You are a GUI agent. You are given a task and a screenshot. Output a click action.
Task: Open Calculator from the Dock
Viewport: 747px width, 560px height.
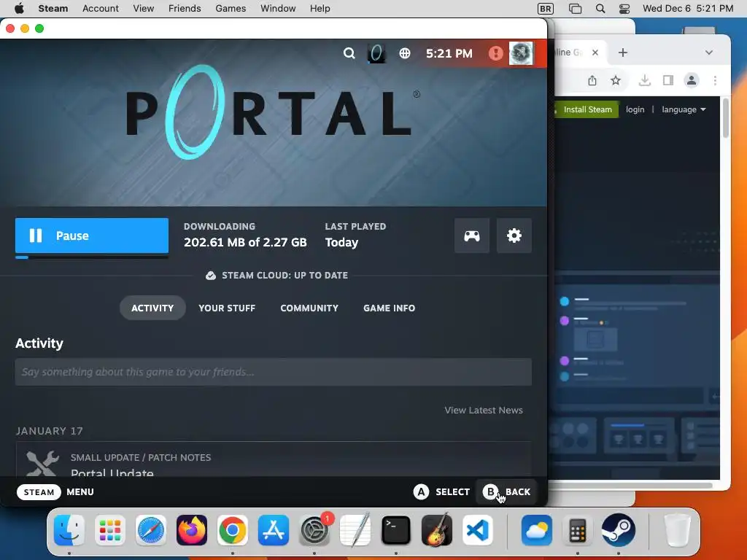(578, 529)
